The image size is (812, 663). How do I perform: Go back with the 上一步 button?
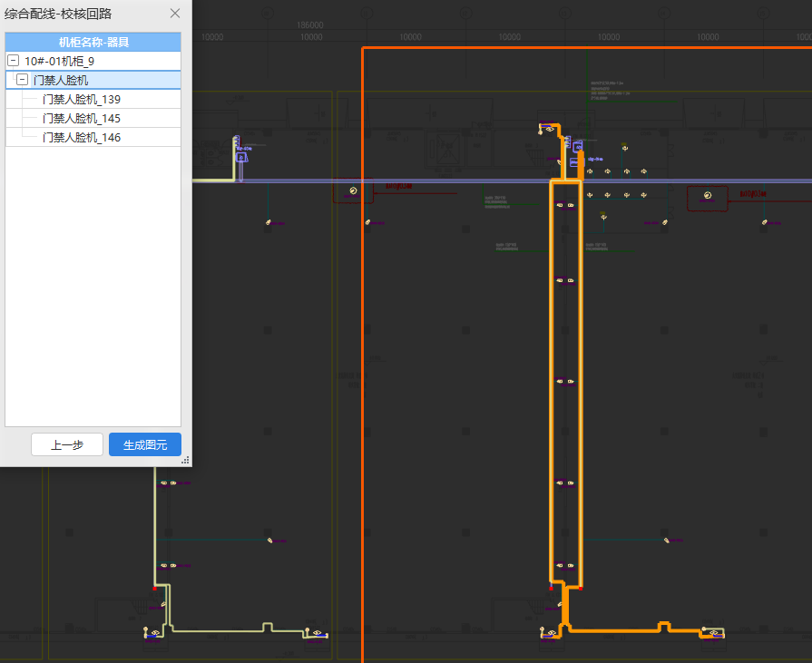pyautogui.click(x=67, y=444)
